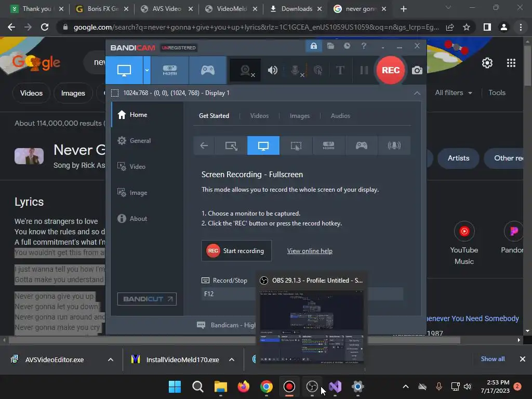Select game recording mode in top toolbar
532x399 pixels.
[x=208, y=70]
